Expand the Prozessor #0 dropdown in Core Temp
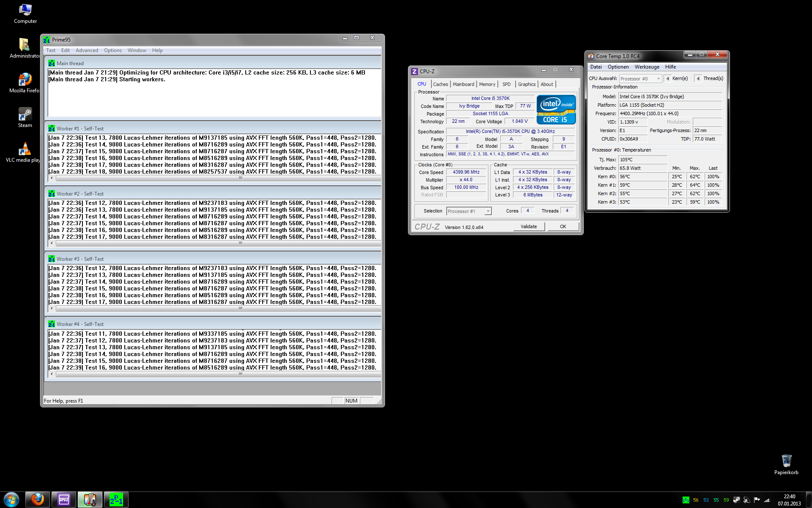This screenshot has width=812, height=508. click(x=658, y=79)
